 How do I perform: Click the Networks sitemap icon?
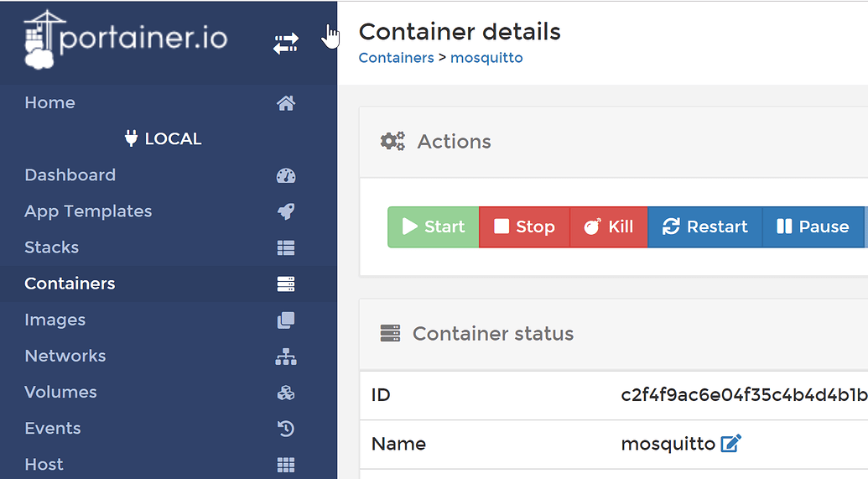pos(286,357)
